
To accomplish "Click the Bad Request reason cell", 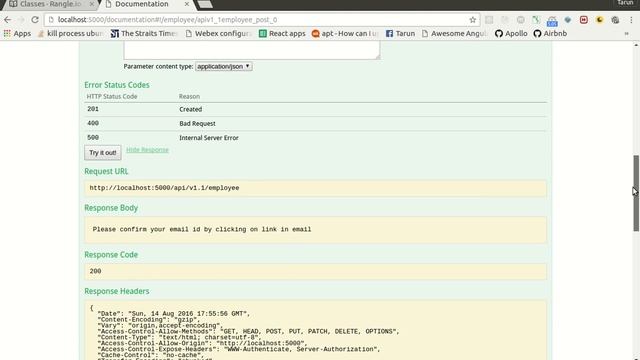I will (x=198, y=123).
